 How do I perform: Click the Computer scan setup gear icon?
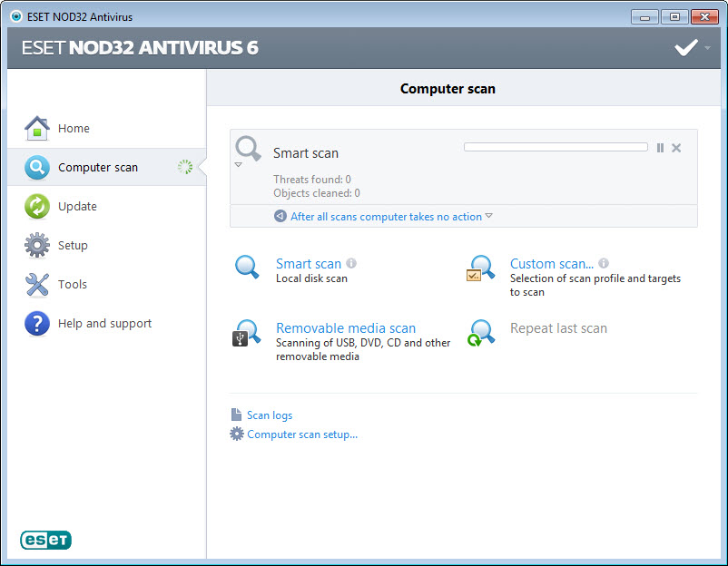coord(237,434)
